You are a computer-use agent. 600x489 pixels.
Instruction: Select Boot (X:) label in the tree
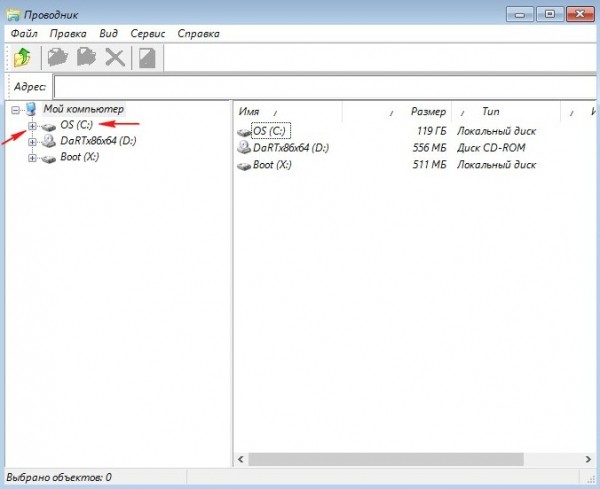point(80,157)
